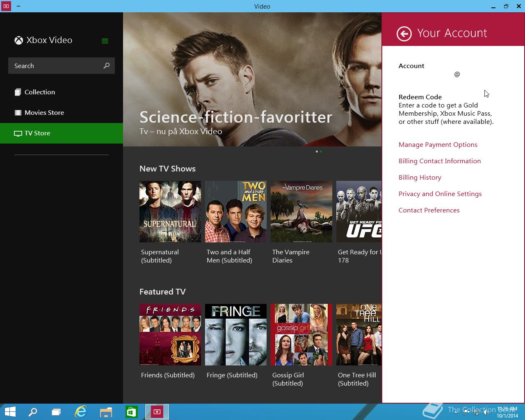
Task: Open Privacy and Online Settings
Action: [440, 194]
